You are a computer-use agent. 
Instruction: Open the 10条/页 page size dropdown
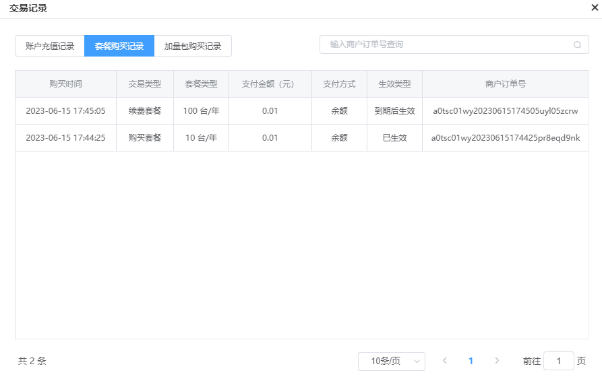[x=392, y=361]
